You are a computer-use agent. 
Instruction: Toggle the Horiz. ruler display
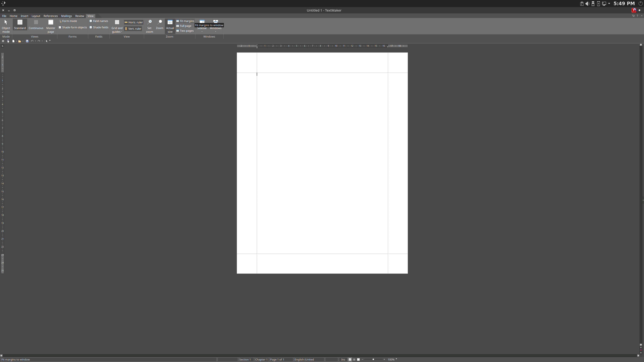click(133, 22)
